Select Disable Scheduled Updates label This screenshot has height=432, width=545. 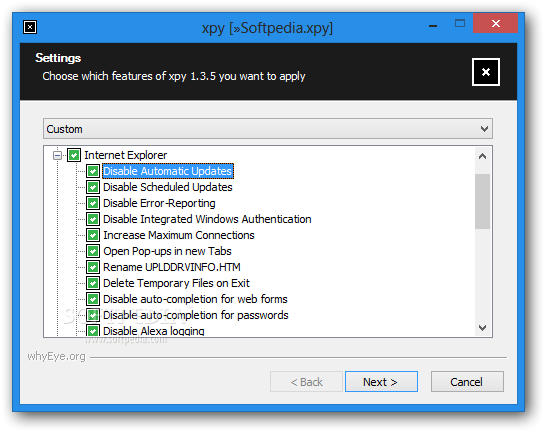pyautogui.click(x=168, y=187)
